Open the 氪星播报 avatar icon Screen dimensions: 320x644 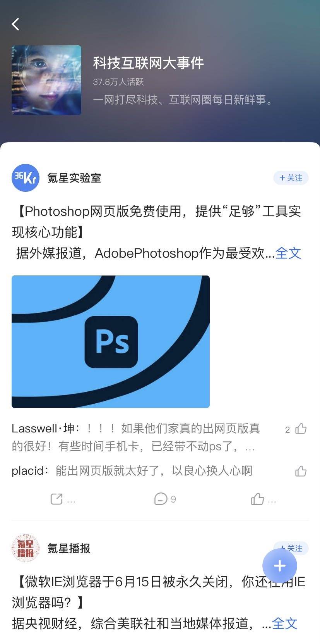[x=26, y=548]
